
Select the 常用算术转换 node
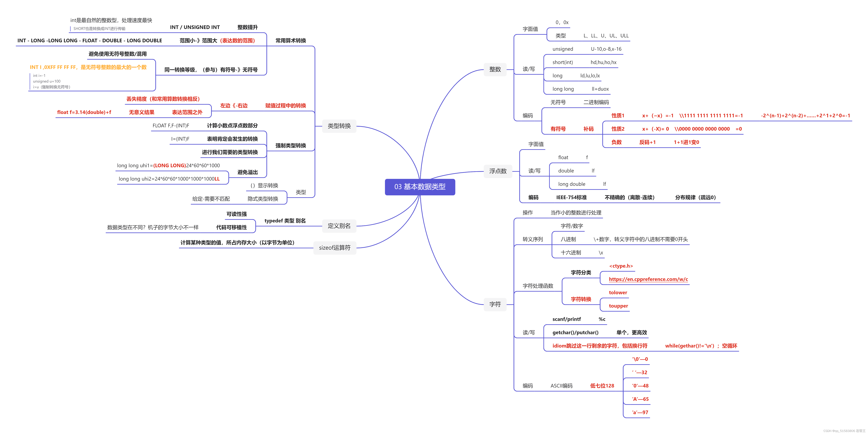290,41
